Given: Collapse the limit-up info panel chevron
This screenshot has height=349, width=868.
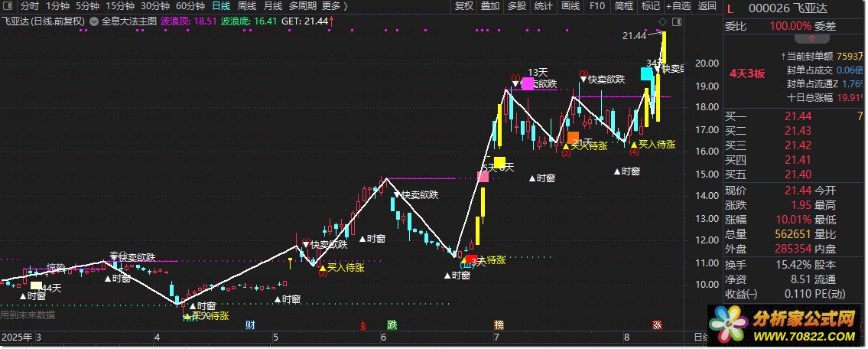Looking at the screenshot, I should point(811,39).
